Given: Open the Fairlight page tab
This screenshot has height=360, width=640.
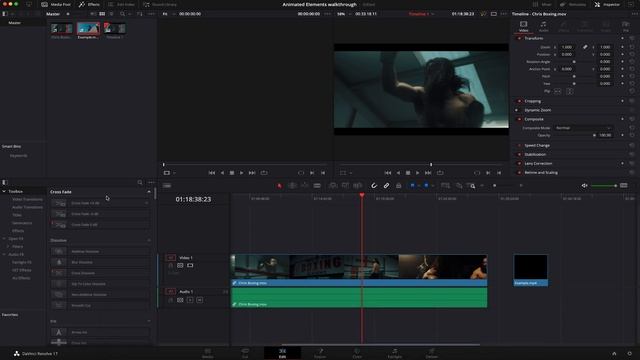Looking at the screenshot, I should (394, 353).
